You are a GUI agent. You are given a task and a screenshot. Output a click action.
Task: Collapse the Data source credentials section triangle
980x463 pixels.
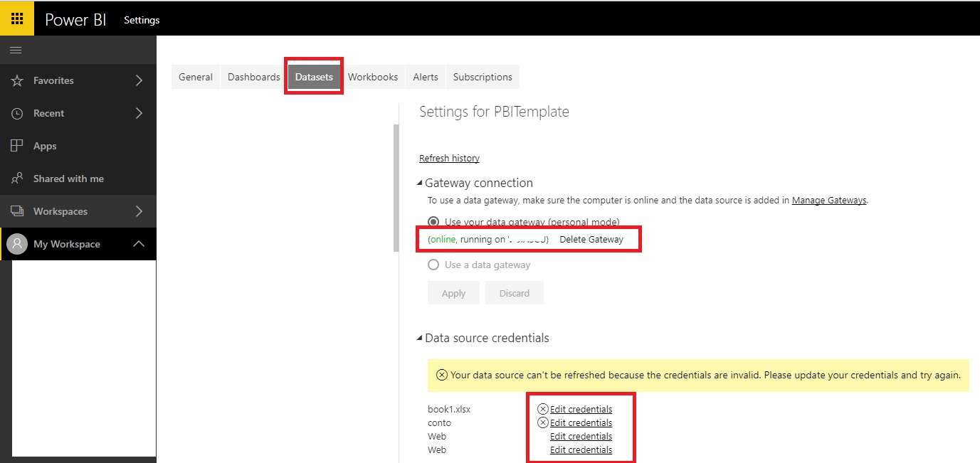click(x=420, y=339)
